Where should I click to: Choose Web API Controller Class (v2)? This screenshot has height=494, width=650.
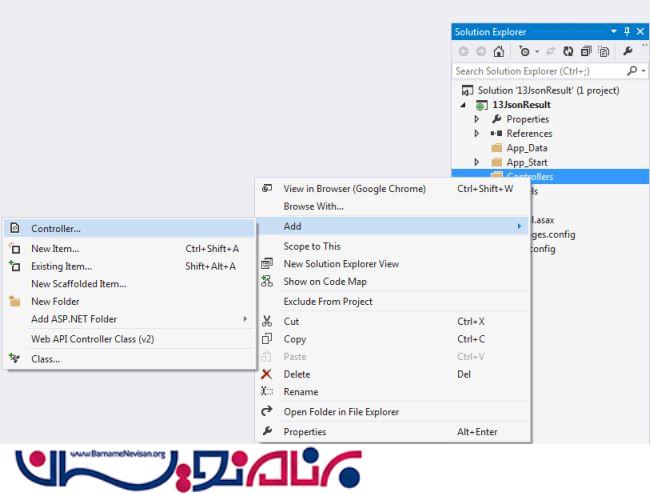[129, 339]
